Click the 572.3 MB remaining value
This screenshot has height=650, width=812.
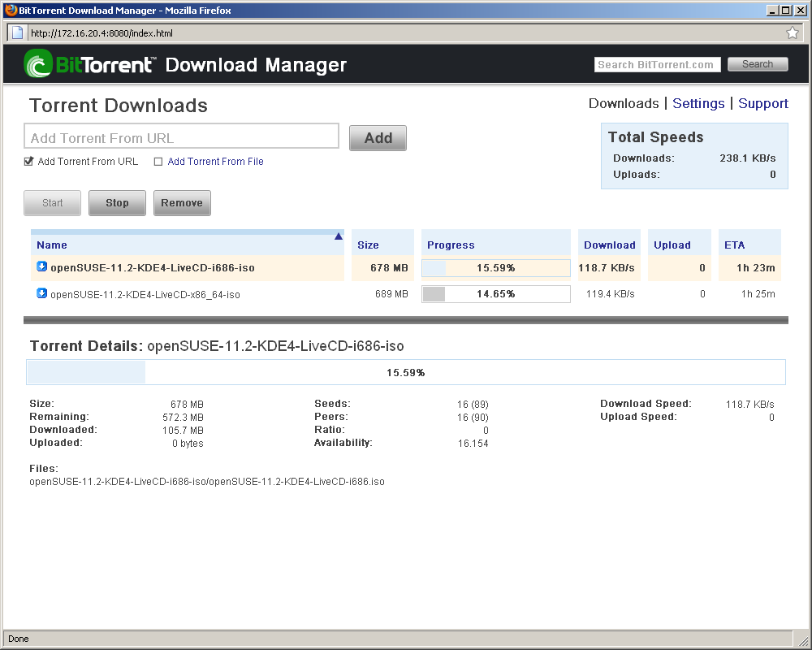pyautogui.click(x=183, y=418)
